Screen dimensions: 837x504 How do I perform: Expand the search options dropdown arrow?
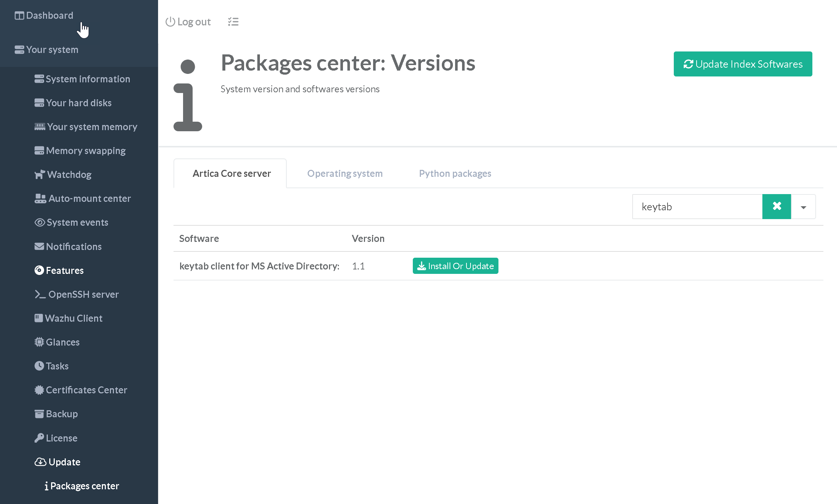pos(803,207)
